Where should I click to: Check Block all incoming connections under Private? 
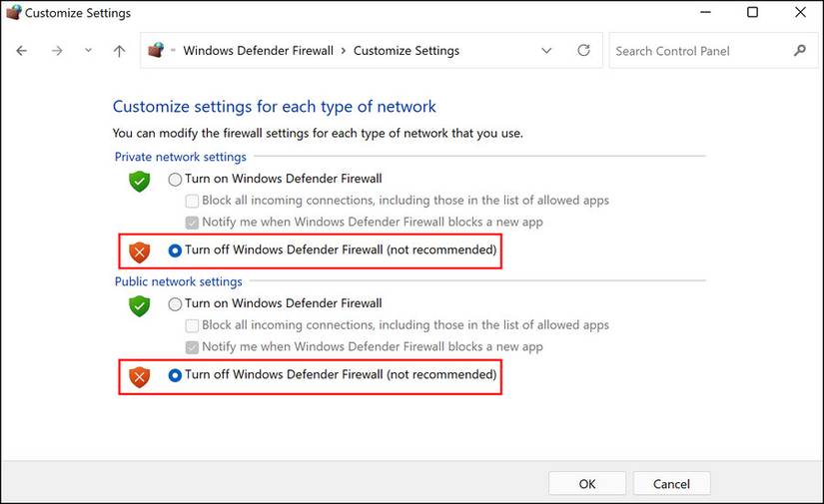coord(193,201)
